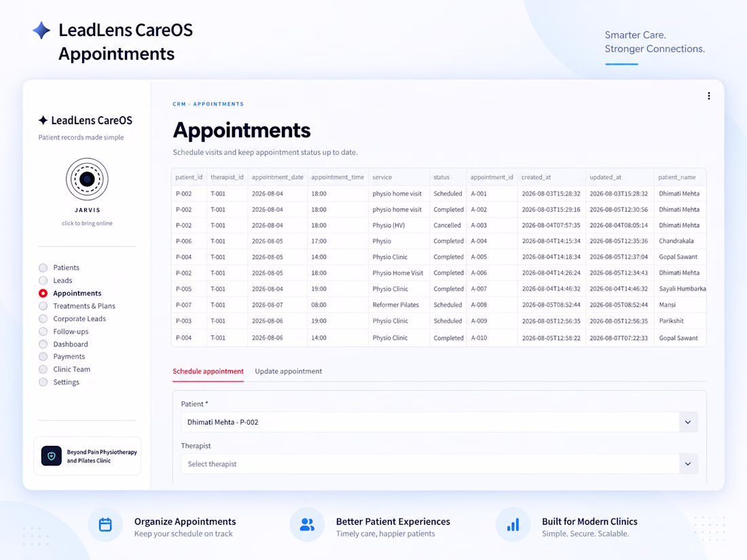Select the Patients radio option

coord(43,267)
